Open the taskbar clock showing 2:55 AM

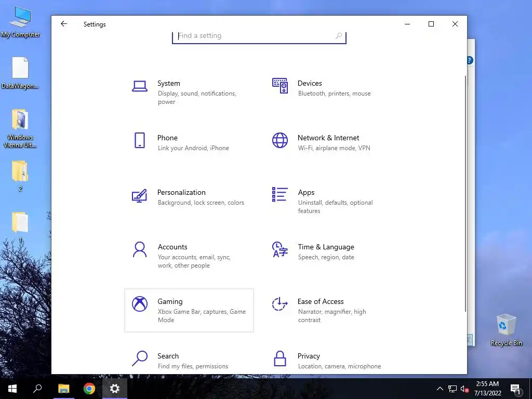pyautogui.click(x=487, y=389)
